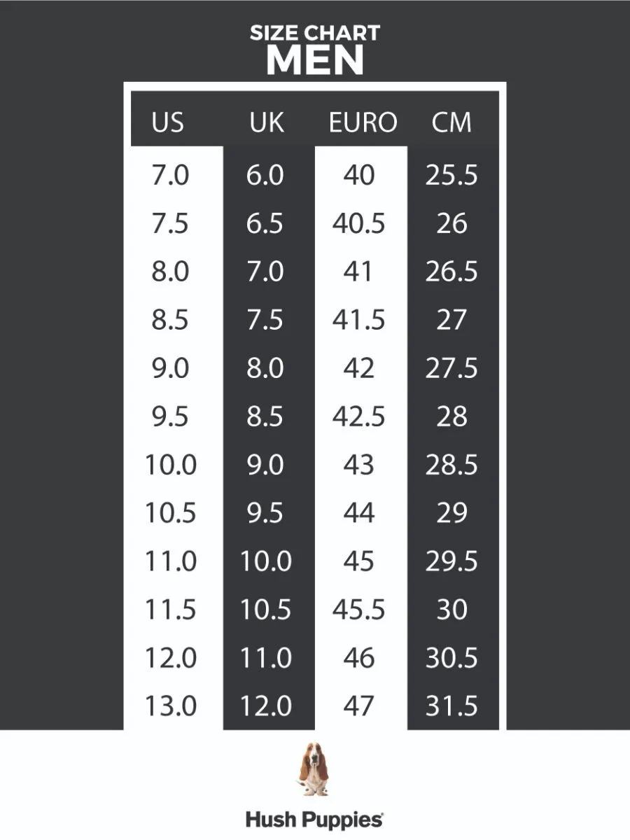Click the Hush Puppies brand name text
This screenshot has height=840, width=630.
tap(314, 820)
